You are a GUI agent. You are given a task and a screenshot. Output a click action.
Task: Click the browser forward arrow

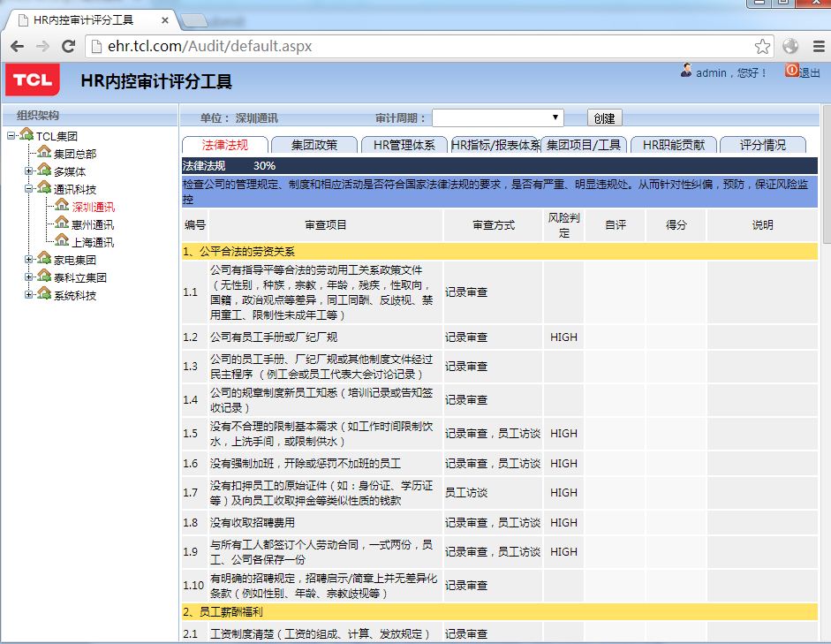click(x=42, y=46)
